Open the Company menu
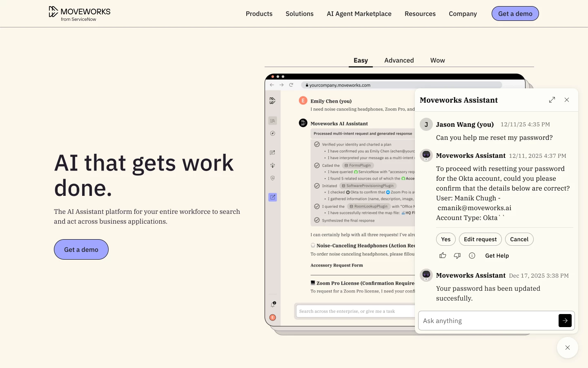Image resolution: width=588 pixels, height=368 pixels. 463,13
